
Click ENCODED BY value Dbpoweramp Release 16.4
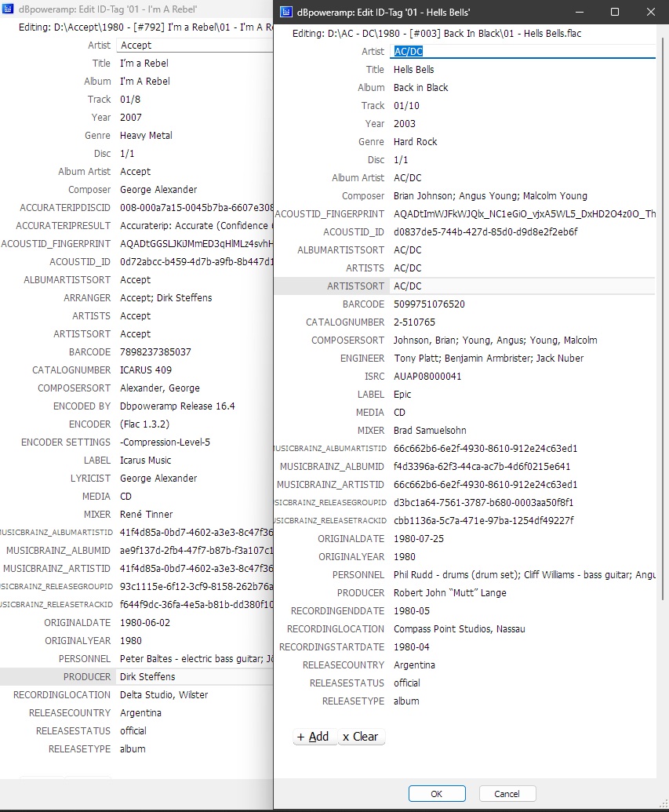coord(177,406)
